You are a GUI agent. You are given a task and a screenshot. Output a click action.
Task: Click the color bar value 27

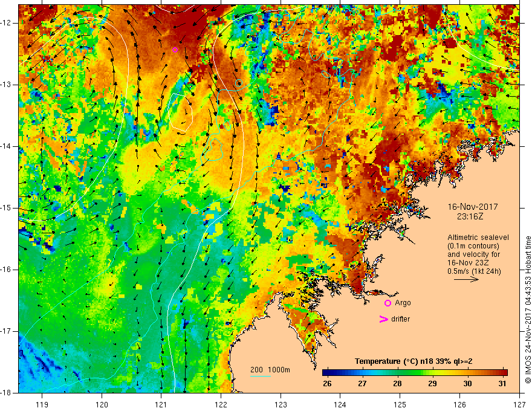tap(362, 384)
